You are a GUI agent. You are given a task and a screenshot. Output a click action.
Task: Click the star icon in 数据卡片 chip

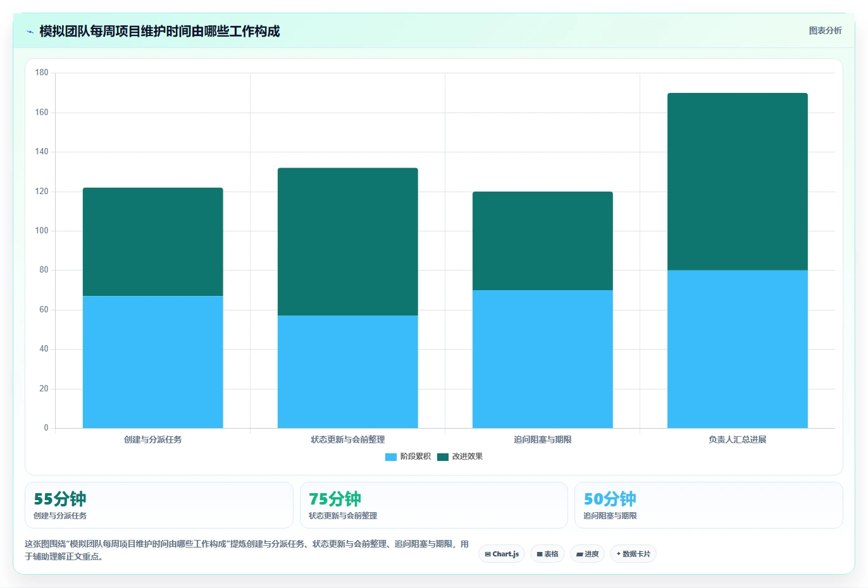(x=619, y=554)
